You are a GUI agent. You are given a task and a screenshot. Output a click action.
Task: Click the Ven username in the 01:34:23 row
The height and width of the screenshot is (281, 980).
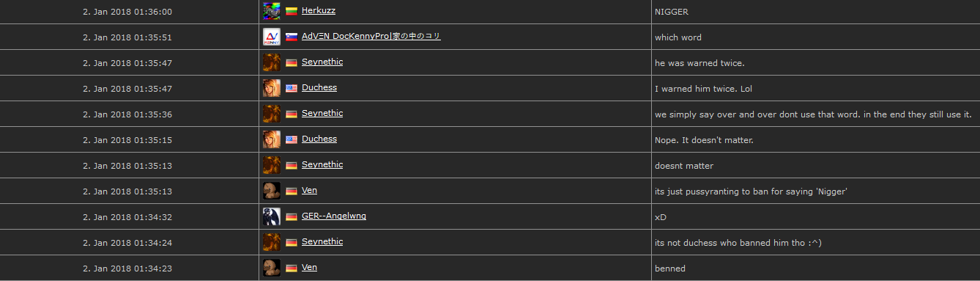[x=309, y=267]
